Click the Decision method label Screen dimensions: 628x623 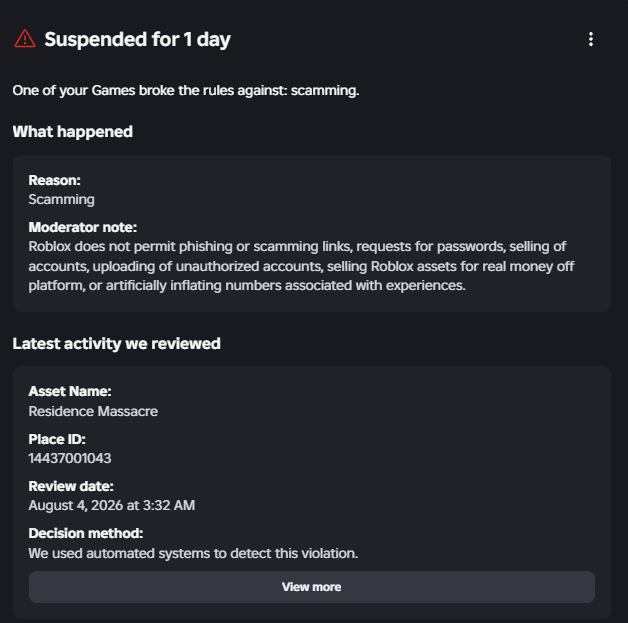[86, 533]
